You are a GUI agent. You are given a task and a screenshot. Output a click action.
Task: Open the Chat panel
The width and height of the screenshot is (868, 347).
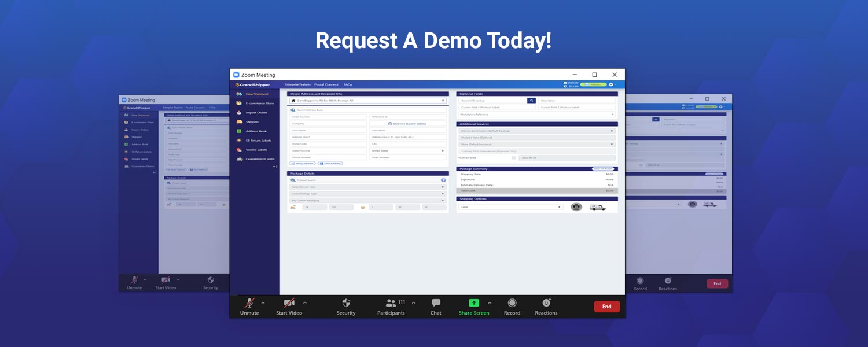coord(436,307)
